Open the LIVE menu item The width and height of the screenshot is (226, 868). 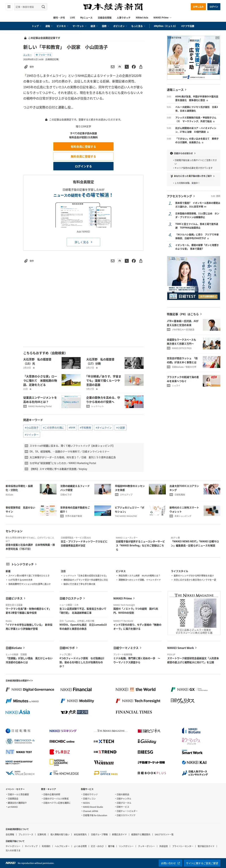coord(72,18)
